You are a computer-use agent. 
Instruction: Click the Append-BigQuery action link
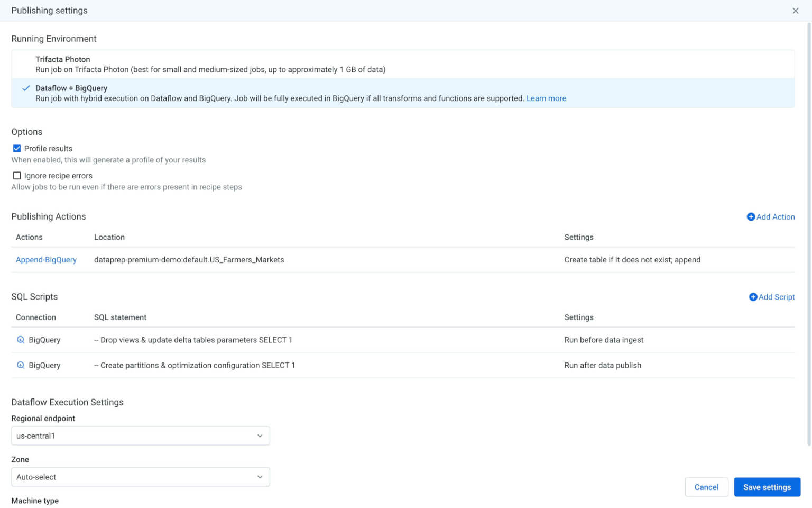(x=46, y=260)
